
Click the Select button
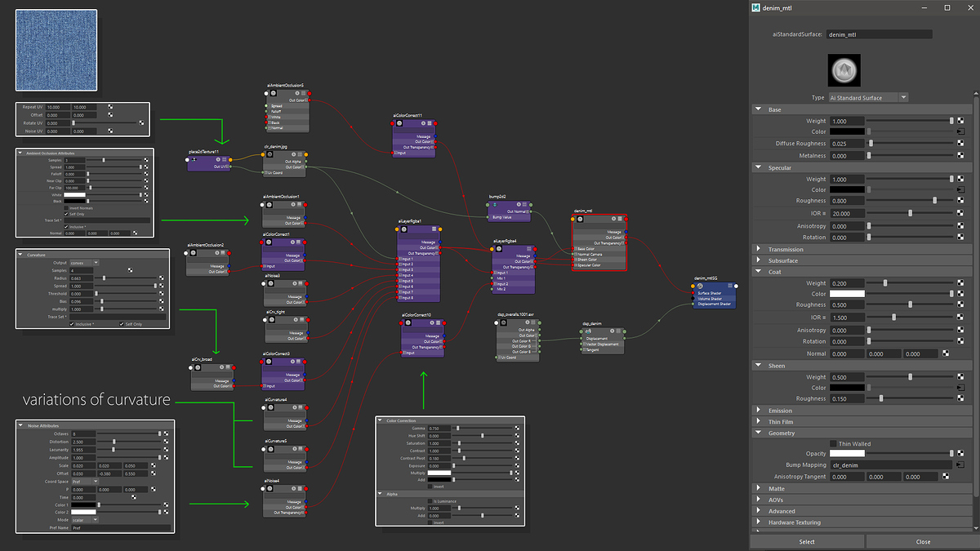(x=807, y=541)
